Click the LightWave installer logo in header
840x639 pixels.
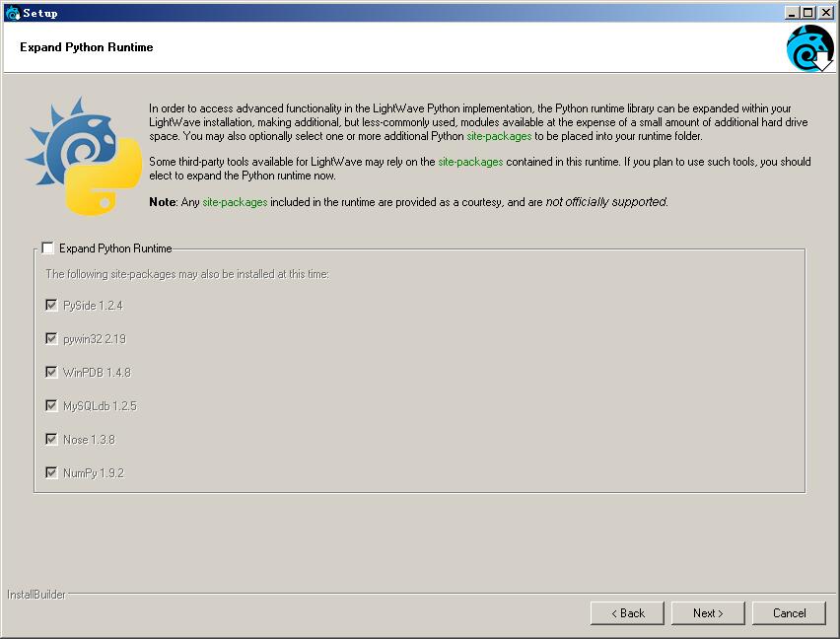[x=809, y=48]
